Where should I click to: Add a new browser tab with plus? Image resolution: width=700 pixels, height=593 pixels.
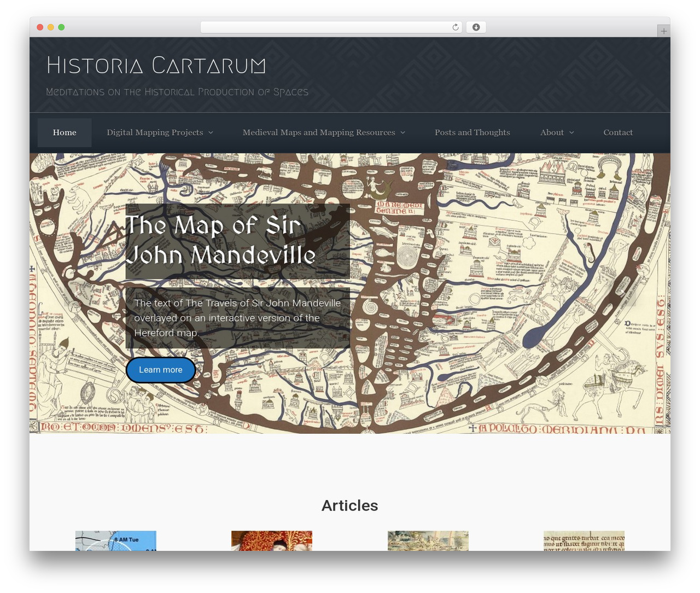[x=663, y=31]
